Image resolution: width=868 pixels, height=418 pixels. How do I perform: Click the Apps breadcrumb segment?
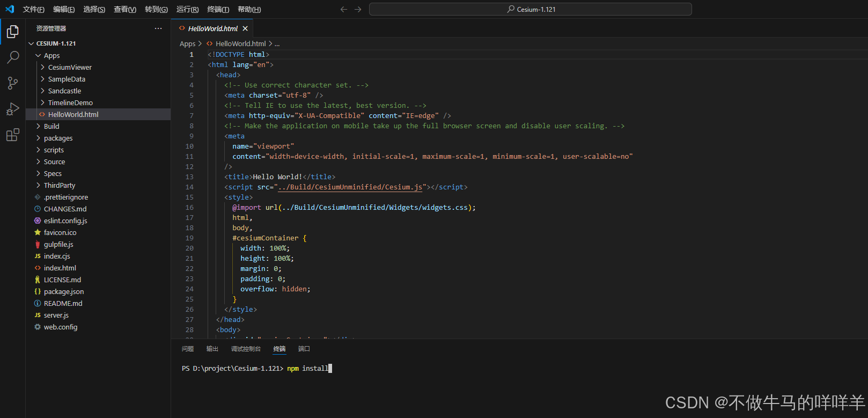click(x=187, y=44)
